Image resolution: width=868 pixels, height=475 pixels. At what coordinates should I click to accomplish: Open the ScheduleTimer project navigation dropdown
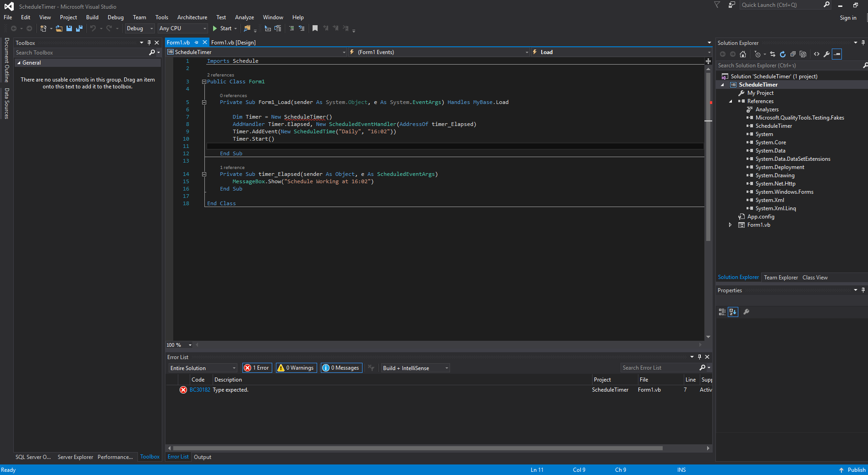click(257, 52)
